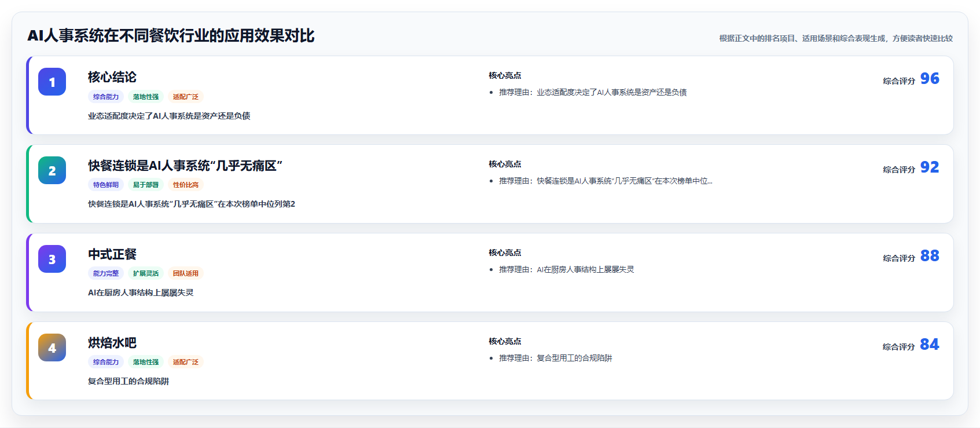Click the score 96 value
Screen dimensions: 980x428
[930, 79]
